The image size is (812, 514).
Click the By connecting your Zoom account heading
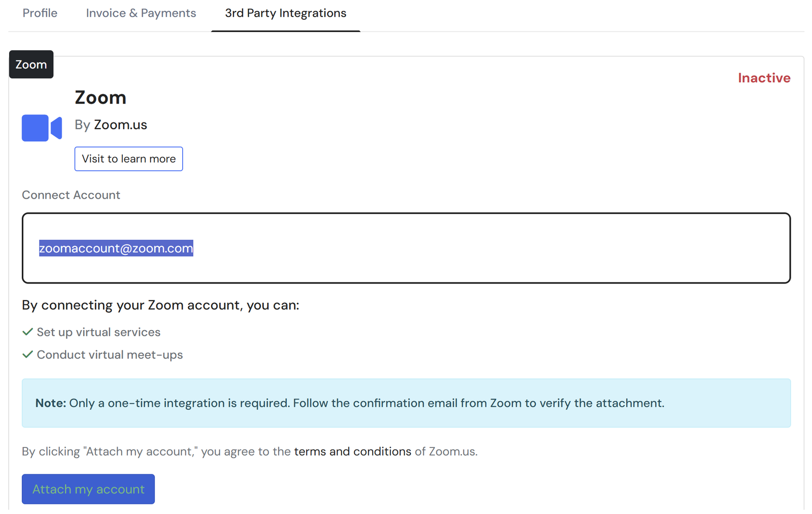160,305
